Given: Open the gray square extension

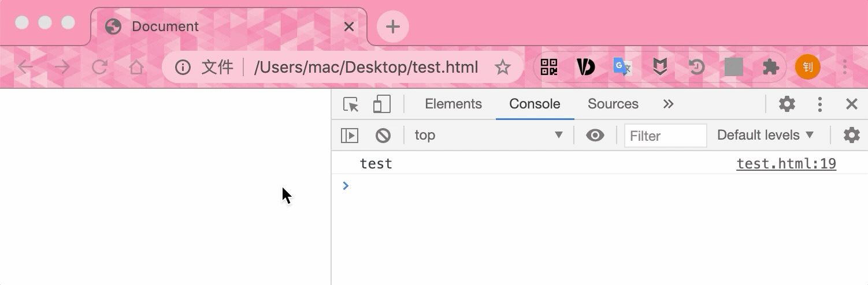Looking at the screenshot, I should coord(733,67).
